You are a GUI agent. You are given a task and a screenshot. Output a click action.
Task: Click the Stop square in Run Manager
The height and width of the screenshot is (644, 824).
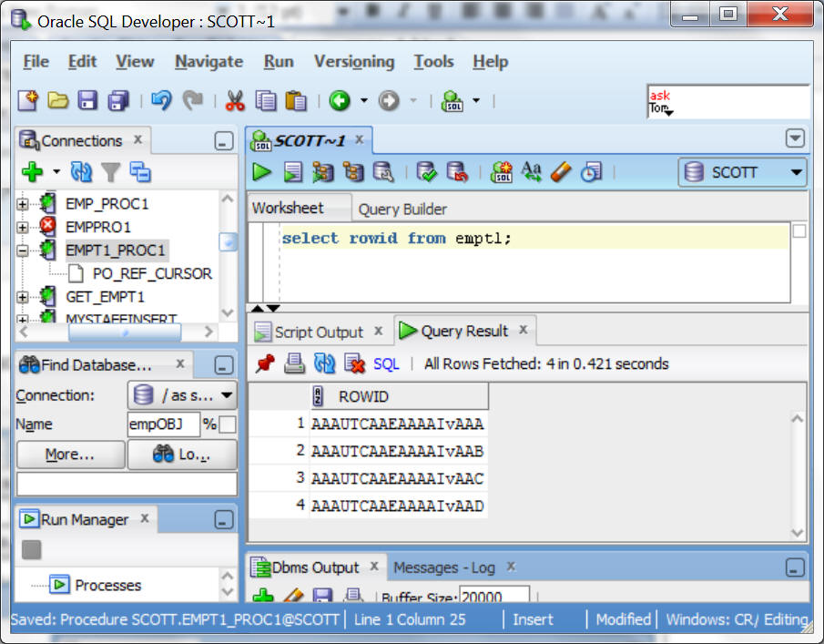[32, 550]
